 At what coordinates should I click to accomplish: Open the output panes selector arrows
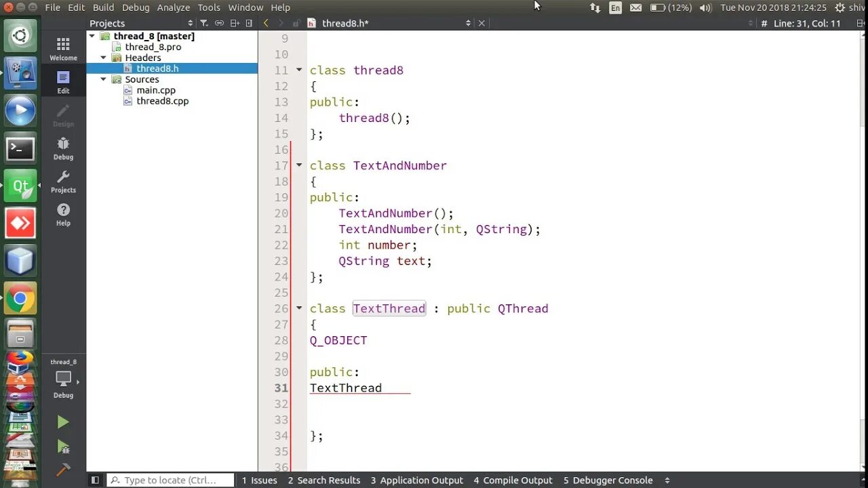(x=667, y=480)
